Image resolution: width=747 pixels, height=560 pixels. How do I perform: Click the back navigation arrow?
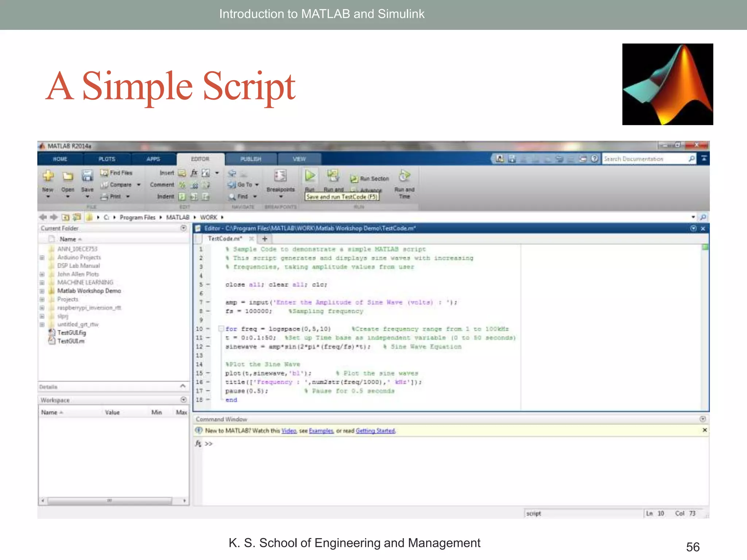coord(43,217)
